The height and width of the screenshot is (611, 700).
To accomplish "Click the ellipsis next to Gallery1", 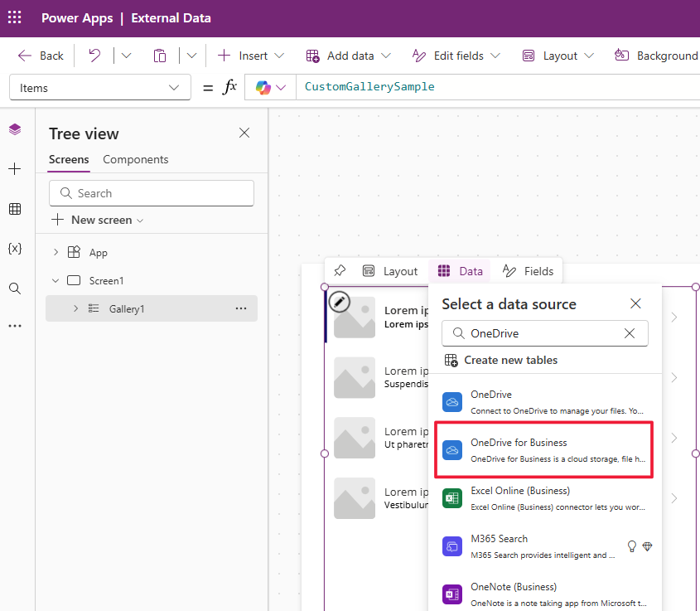I will click(x=241, y=308).
